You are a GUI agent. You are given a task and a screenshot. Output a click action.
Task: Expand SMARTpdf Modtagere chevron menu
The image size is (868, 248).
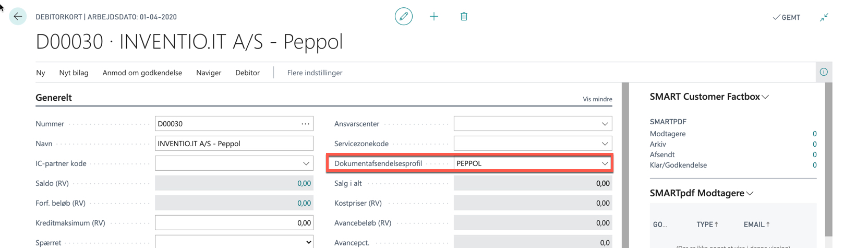(750, 193)
